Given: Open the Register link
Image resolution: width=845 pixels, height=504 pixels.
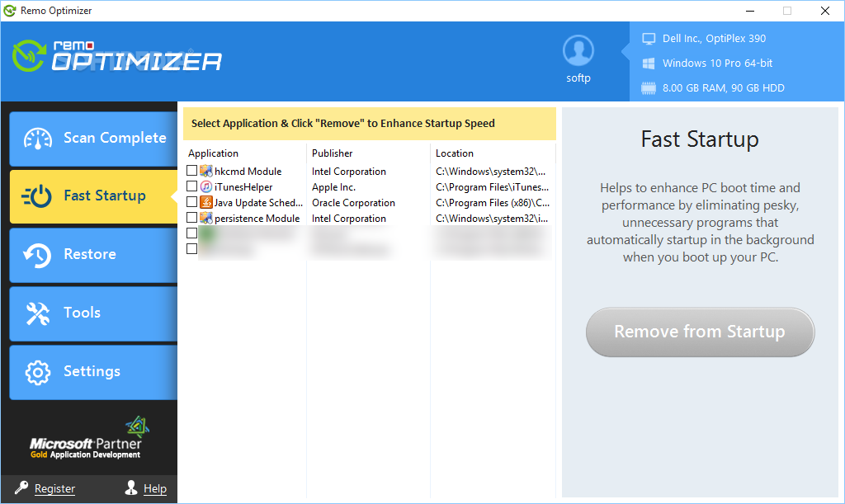Looking at the screenshot, I should point(54,488).
